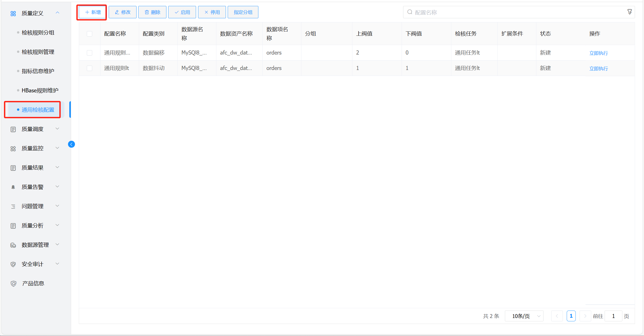The width and height of the screenshot is (644, 336).
Task: Click the 质量监控 grid icon
Action: 13,149
